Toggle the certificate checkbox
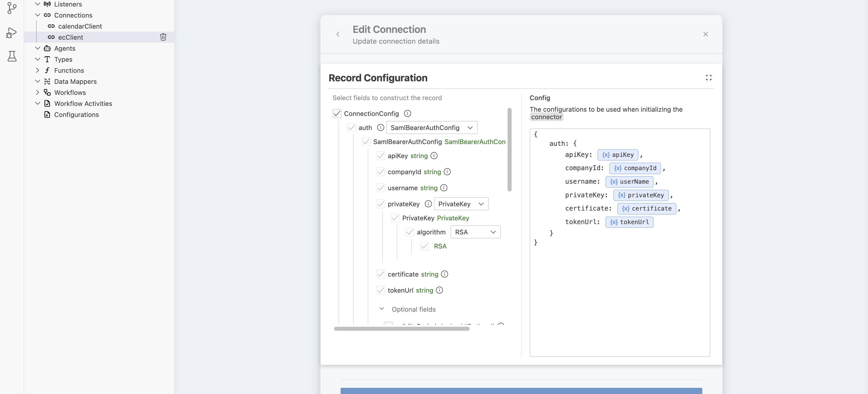Screen dimensions: 868x394 coord(381,274)
